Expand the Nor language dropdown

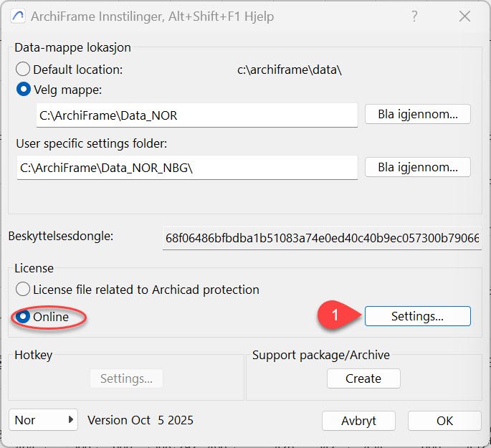(43, 420)
